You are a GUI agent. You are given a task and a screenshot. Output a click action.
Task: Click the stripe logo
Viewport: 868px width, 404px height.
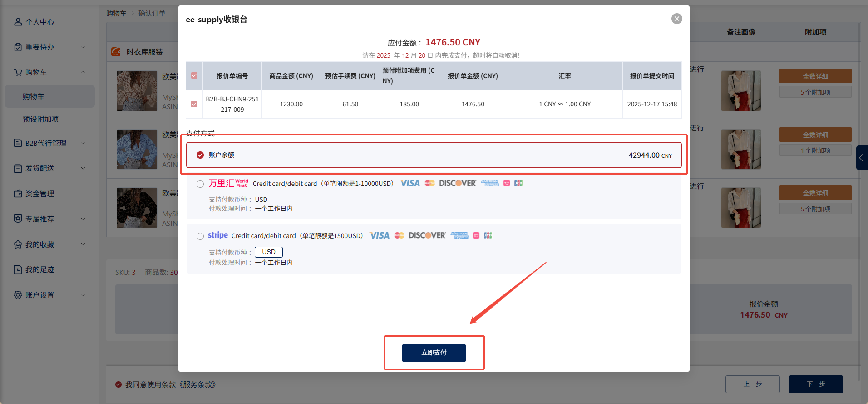pos(218,235)
